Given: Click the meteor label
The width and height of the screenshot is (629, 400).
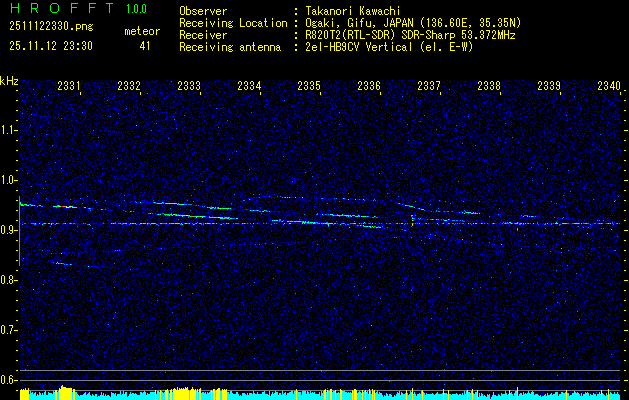Looking at the screenshot, I should tap(142, 31).
